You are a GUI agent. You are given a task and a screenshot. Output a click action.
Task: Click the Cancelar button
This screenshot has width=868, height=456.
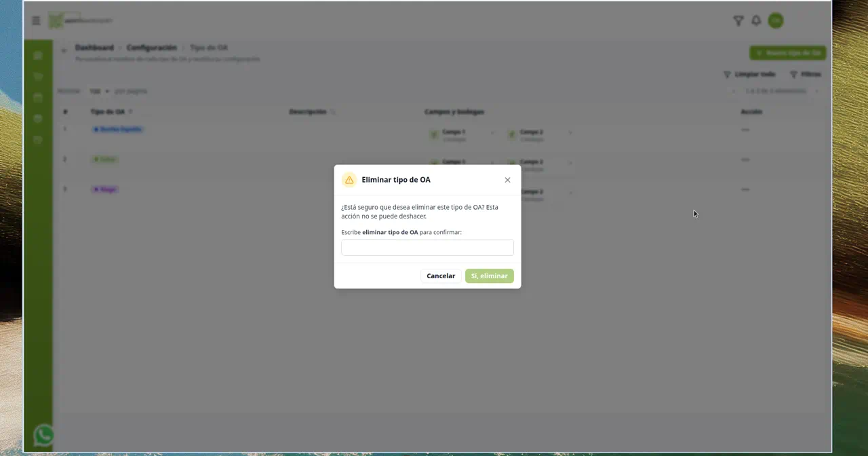pos(441,276)
